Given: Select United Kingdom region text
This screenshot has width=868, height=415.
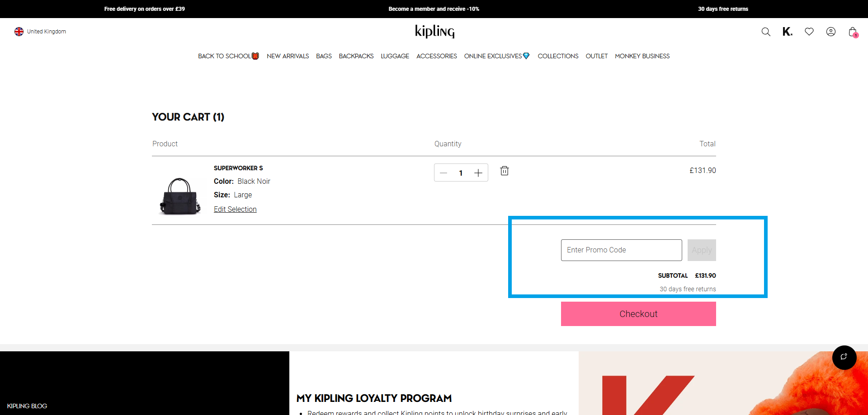Looking at the screenshot, I should tap(47, 32).
